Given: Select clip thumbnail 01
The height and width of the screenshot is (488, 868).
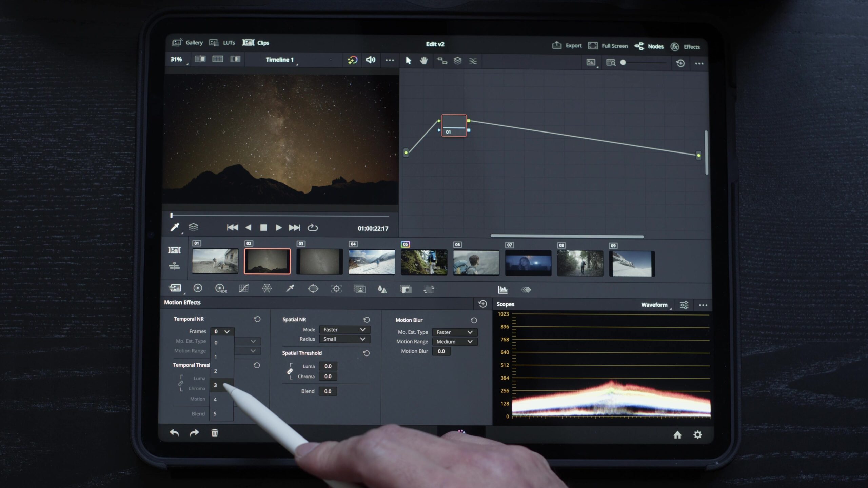Looking at the screenshot, I should click(215, 261).
